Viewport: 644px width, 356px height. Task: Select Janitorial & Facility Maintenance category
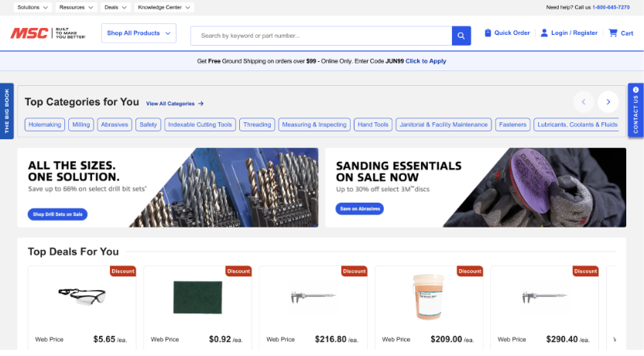point(444,125)
